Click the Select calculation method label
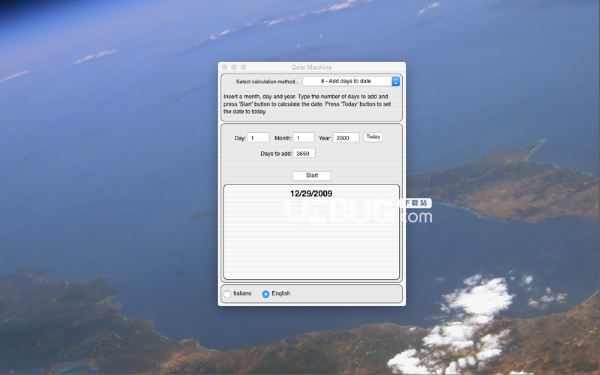The width and height of the screenshot is (600, 375). [x=267, y=82]
